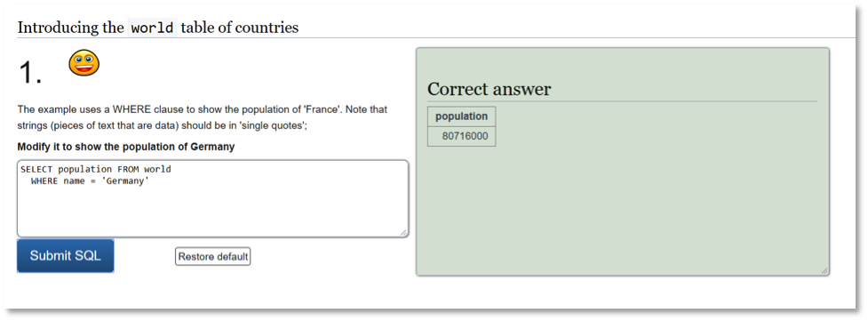Click the Submit SQL button
The width and height of the screenshot is (868, 321).
pos(66,255)
